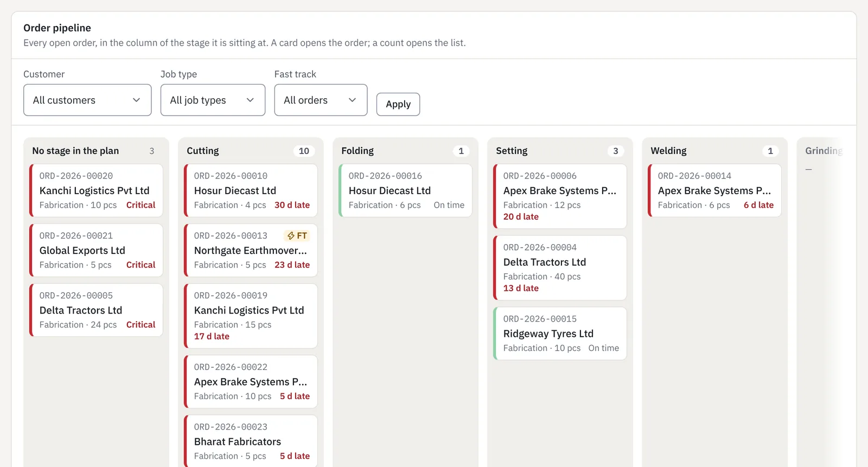
Task: Open order card ORD-2026-00014 Apex Brake Systems
Action: 714,190
